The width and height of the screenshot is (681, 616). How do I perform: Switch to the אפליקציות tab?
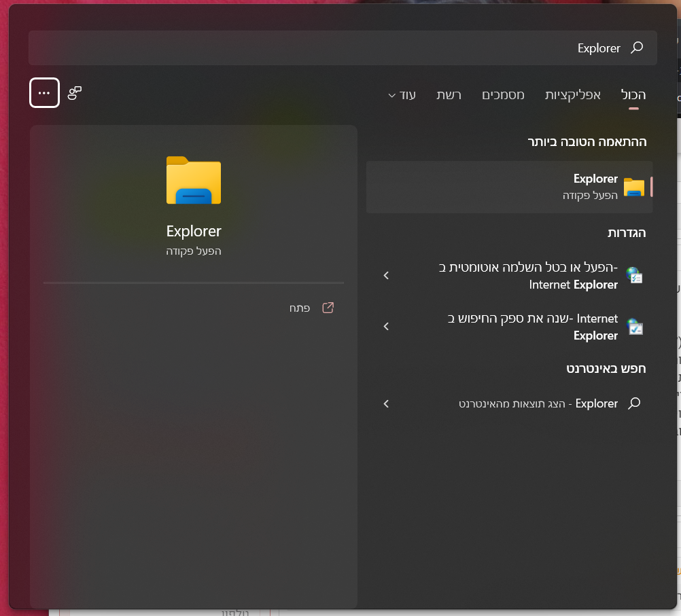point(572,95)
